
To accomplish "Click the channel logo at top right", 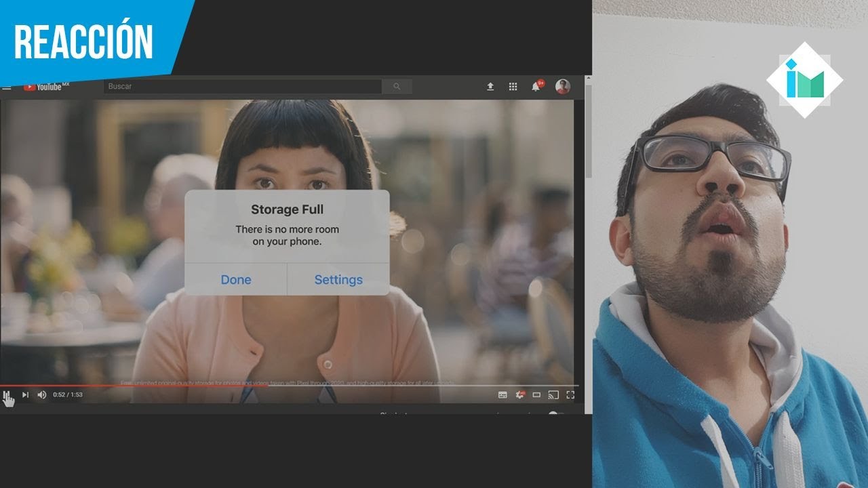I will pos(805,81).
